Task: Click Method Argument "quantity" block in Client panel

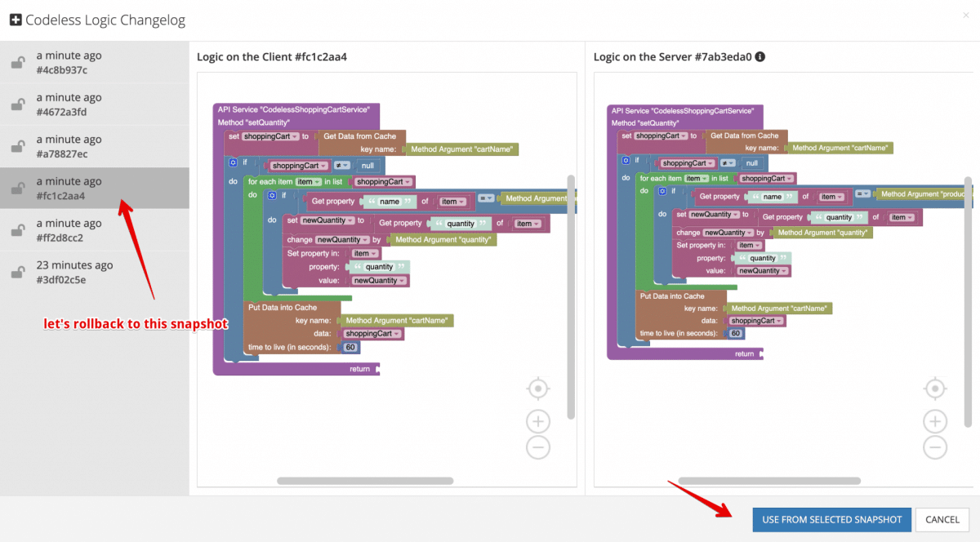Action: (x=444, y=240)
